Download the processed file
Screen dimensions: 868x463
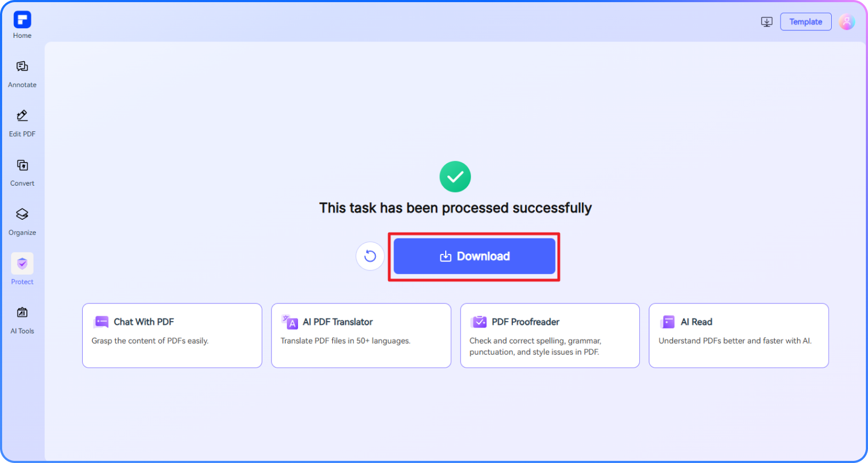475,257
